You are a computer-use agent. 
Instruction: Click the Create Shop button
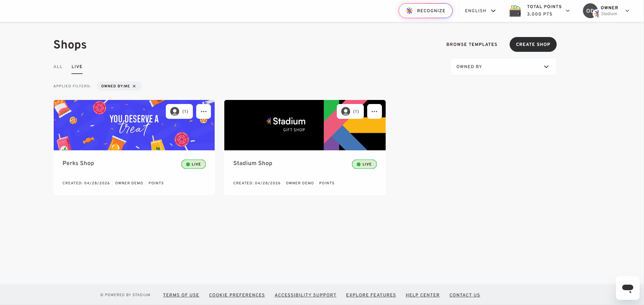[x=533, y=44]
